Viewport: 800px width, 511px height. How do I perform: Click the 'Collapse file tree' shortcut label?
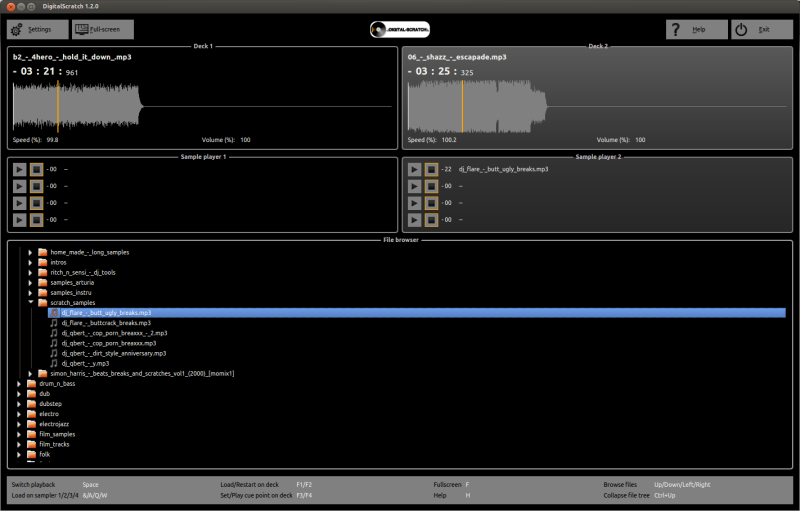pos(627,496)
